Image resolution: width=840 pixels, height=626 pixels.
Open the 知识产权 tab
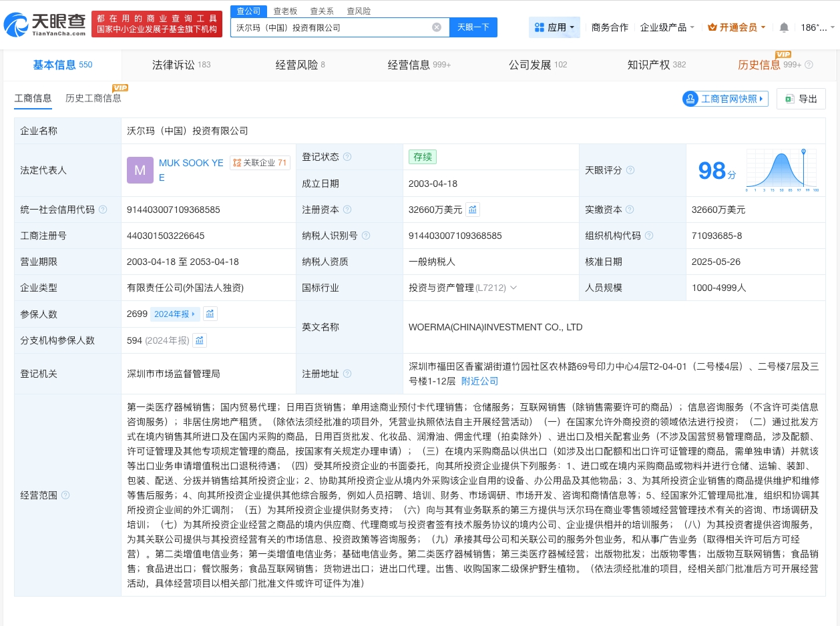point(656,65)
